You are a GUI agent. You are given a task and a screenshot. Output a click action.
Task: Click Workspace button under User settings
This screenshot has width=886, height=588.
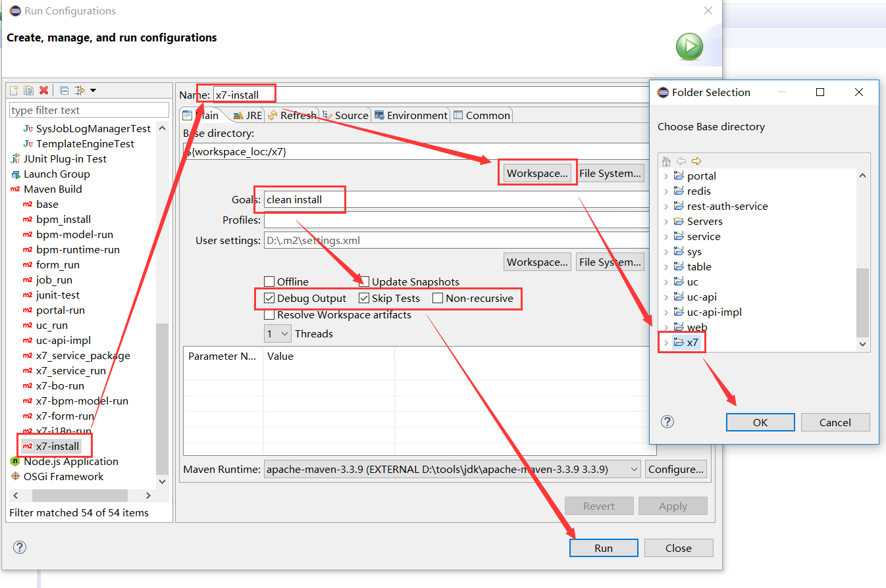tap(537, 262)
